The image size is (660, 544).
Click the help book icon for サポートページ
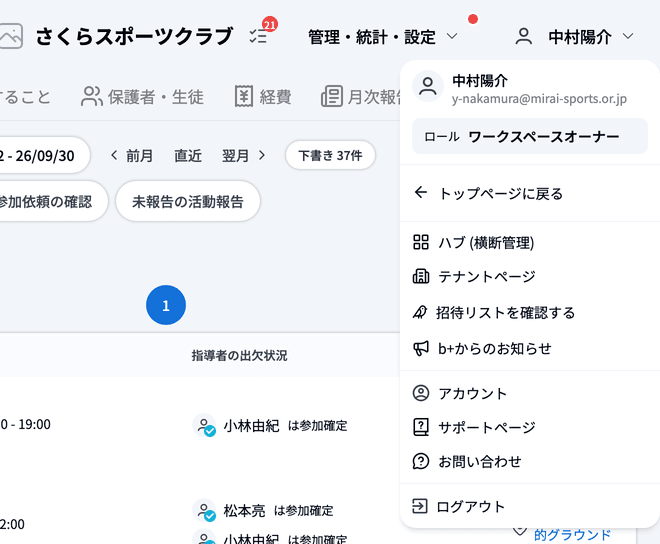point(421,427)
